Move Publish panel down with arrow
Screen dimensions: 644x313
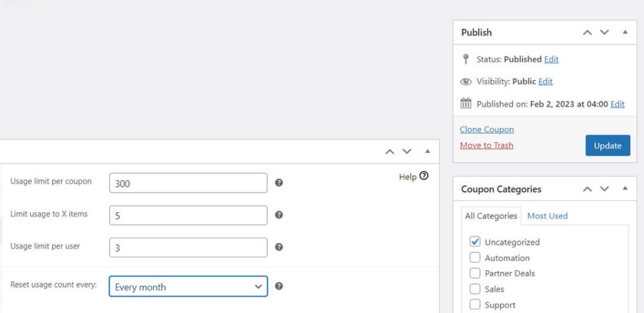(604, 32)
